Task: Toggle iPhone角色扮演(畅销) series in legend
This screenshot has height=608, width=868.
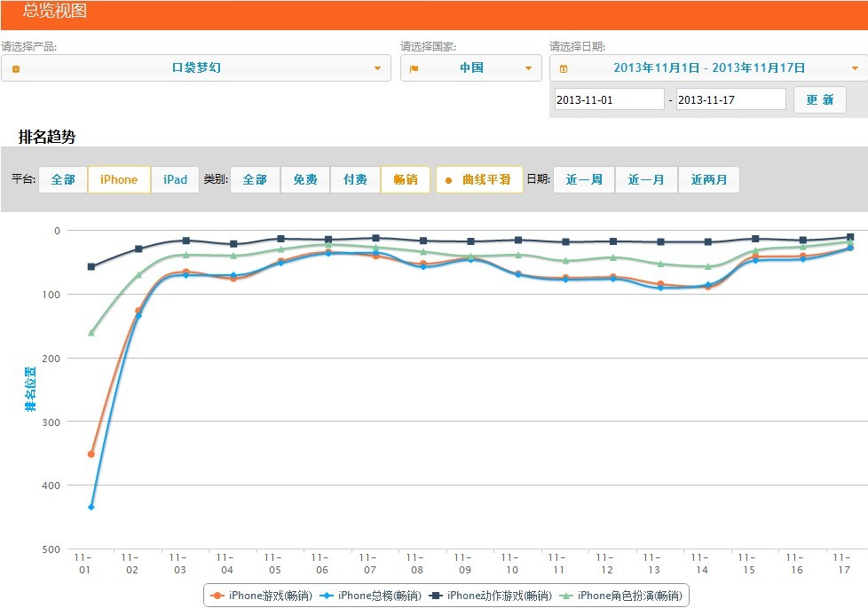Action: pos(621,596)
